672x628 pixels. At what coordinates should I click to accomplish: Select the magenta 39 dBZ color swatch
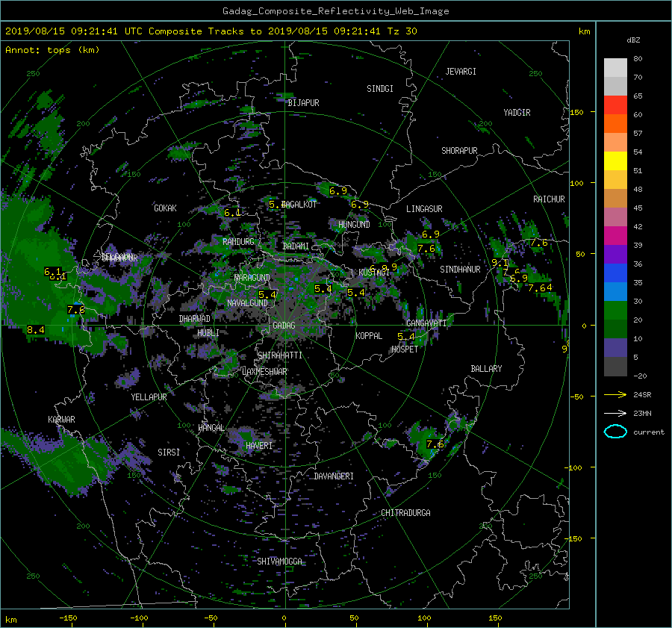615,236
